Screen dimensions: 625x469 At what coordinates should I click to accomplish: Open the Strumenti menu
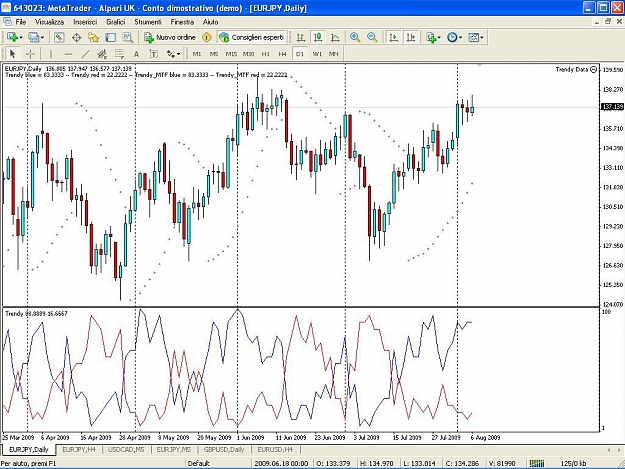tap(148, 22)
